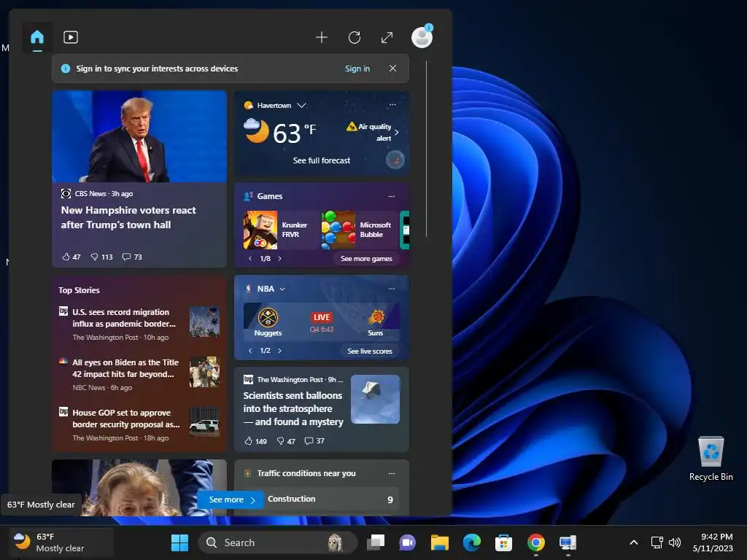
Task: Launch Microsoft Edge from taskbar
Action: pyautogui.click(x=472, y=542)
